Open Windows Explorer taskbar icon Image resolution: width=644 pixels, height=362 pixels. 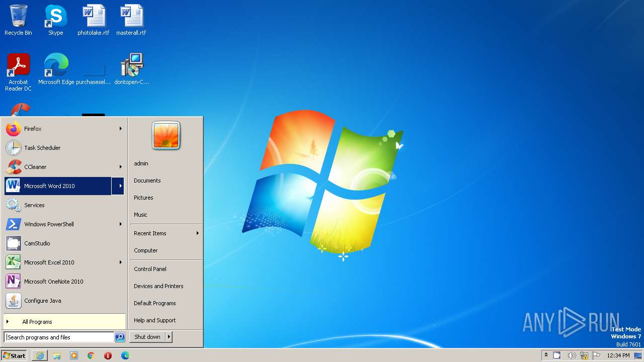pyautogui.click(x=57, y=355)
